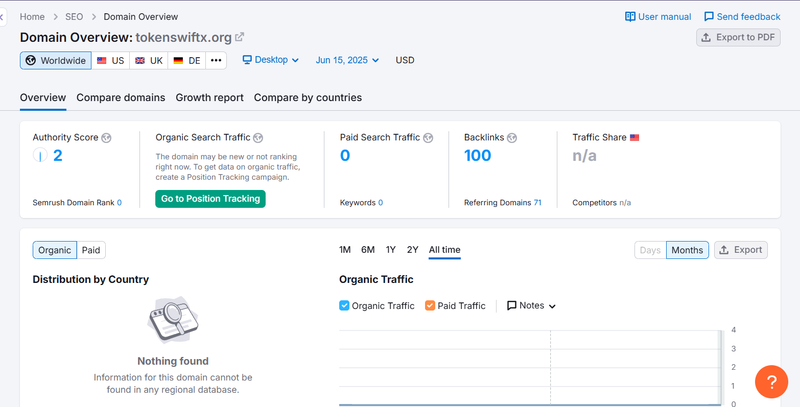This screenshot has width=800, height=407.
Task: Expand the Notes dropdown
Action: point(531,306)
